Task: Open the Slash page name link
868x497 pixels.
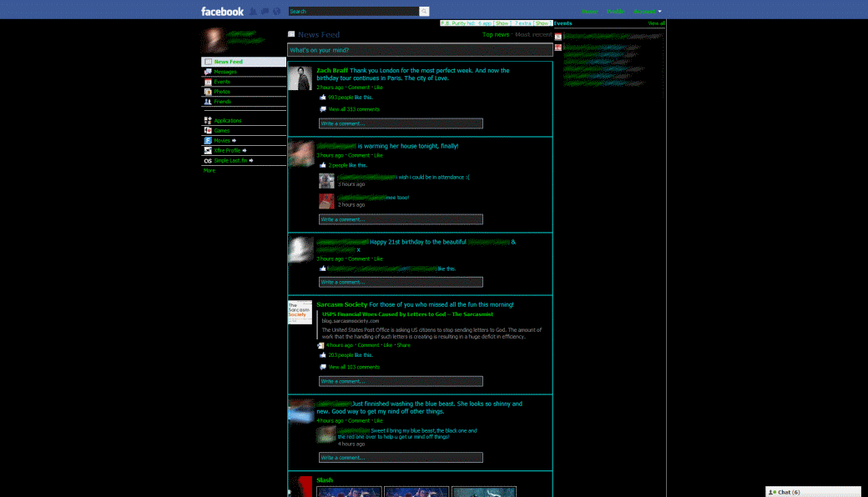Action: 325,479
